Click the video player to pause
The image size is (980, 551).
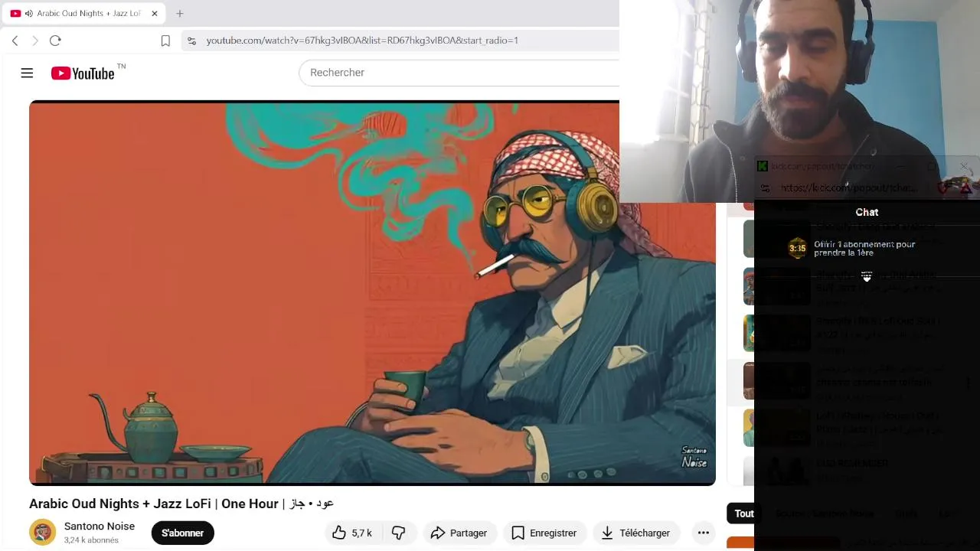point(372,294)
